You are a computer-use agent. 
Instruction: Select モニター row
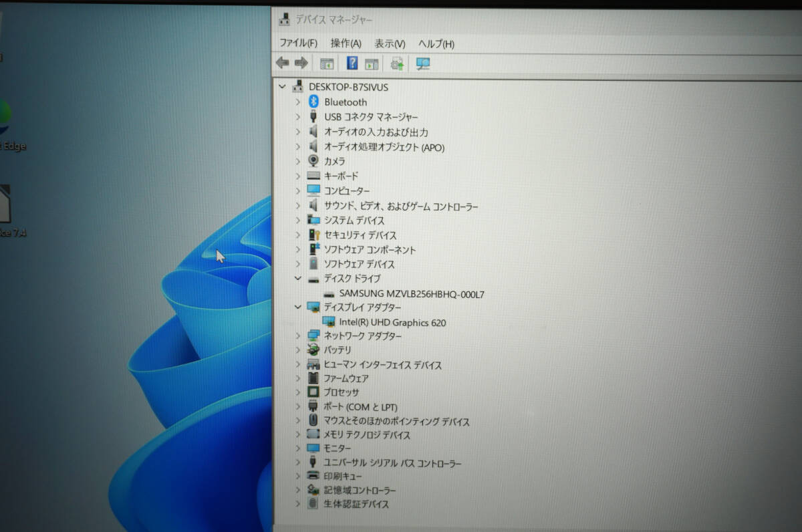[338, 448]
